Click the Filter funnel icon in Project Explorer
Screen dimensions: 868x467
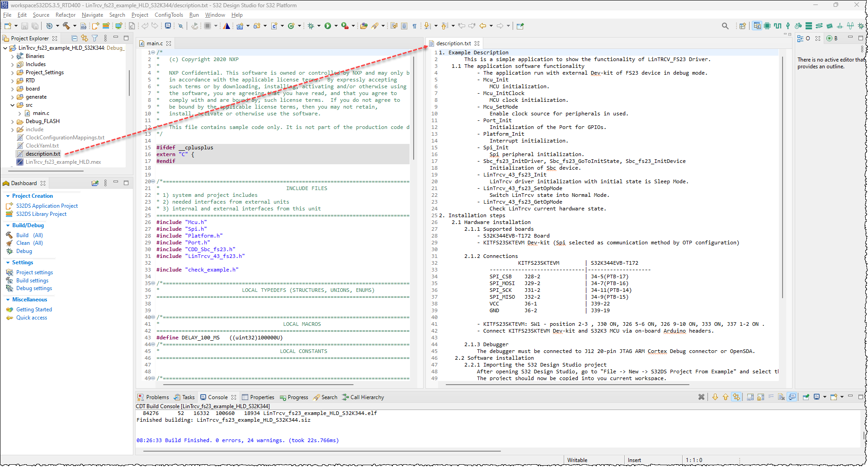[x=95, y=38]
